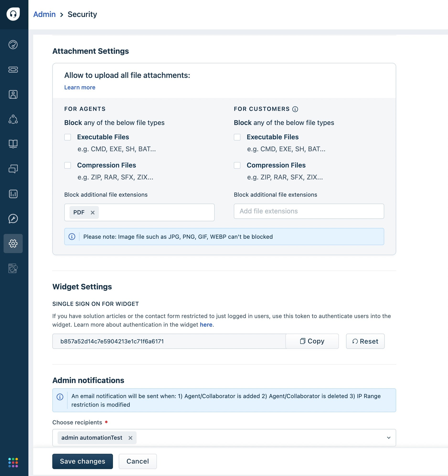Go to Admin breadcrumb

click(44, 14)
